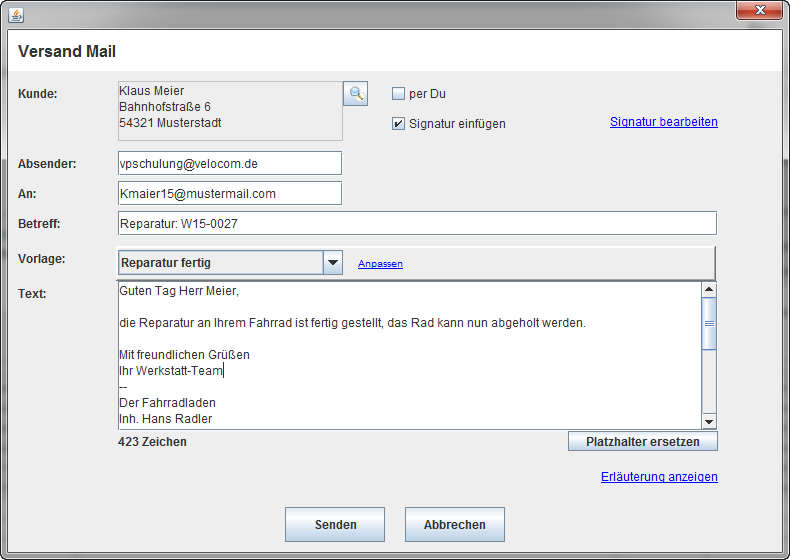Screen dimensions: 790x560
Task: Click the customer search magnifier icon
Action: (x=356, y=94)
